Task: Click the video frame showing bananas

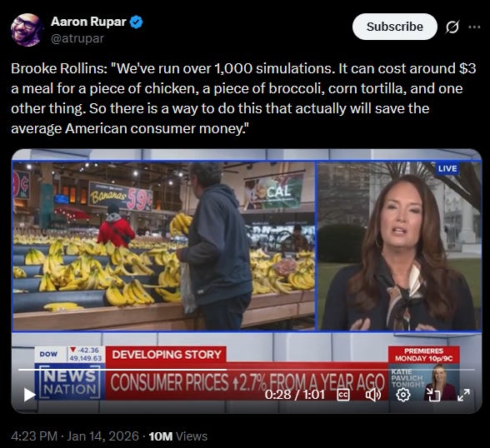Action: [x=164, y=246]
